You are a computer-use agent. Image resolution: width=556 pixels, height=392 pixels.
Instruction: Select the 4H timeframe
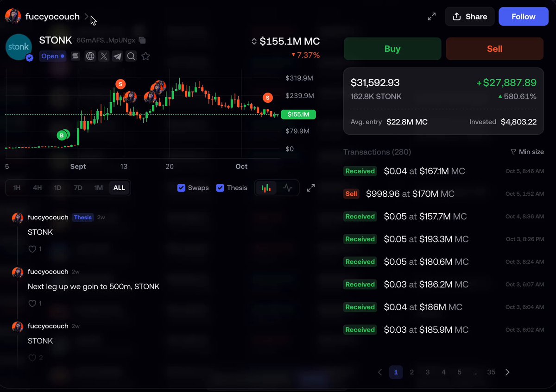(x=38, y=188)
